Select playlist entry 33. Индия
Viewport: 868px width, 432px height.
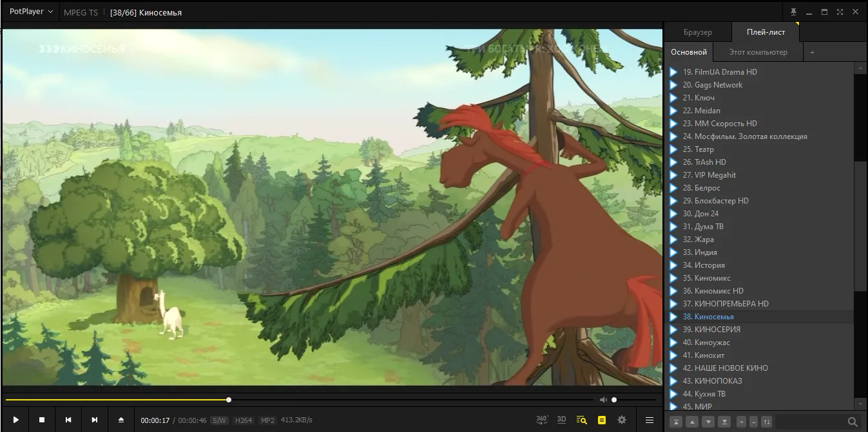tap(759, 252)
